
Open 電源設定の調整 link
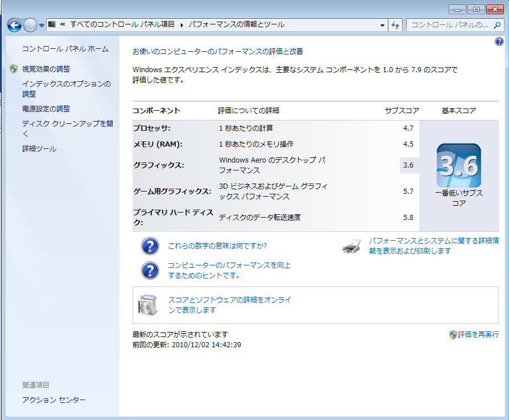coord(46,109)
